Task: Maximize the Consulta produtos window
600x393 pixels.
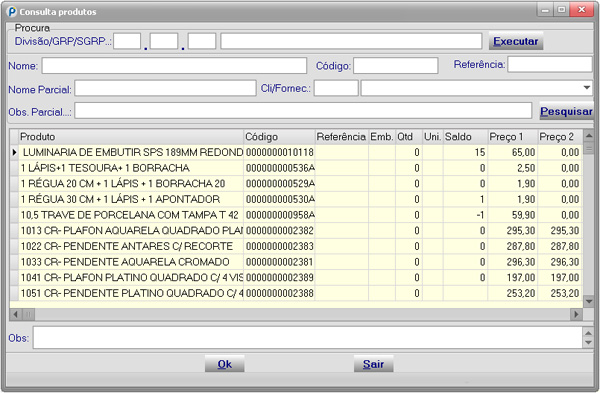Action: pyautogui.click(x=561, y=10)
